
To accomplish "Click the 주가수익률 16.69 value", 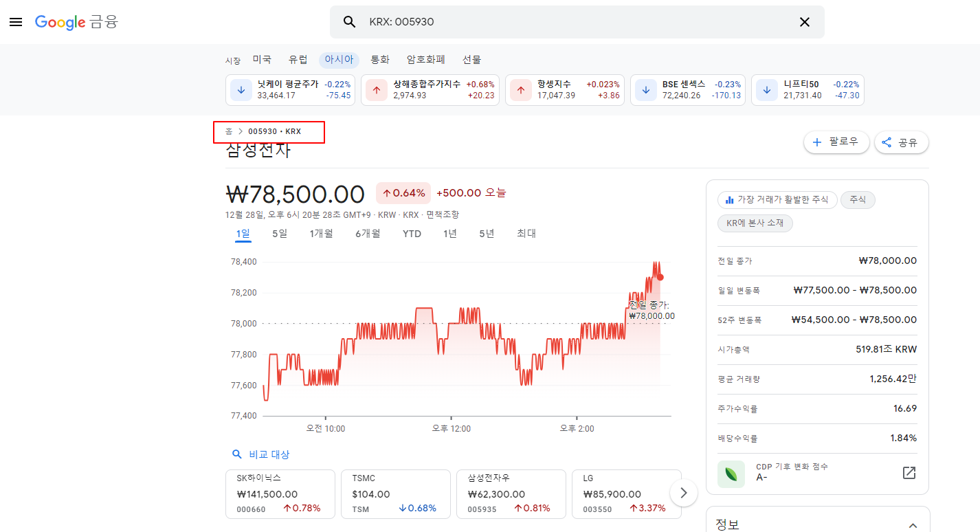I will point(905,408).
